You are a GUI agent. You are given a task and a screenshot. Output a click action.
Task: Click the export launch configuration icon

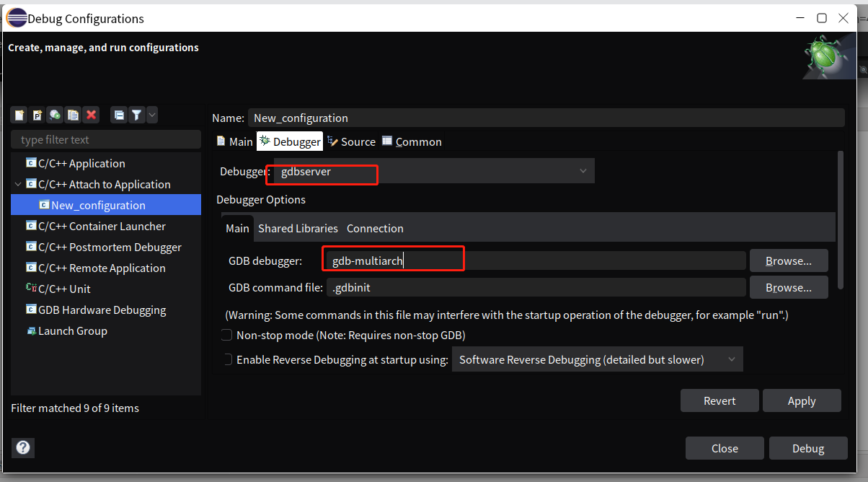pyautogui.click(x=55, y=115)
